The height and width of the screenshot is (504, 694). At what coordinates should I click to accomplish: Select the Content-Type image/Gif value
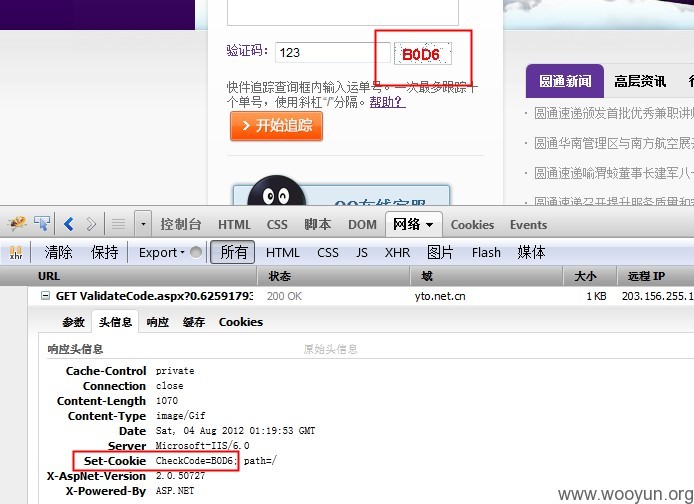tap(180, 416)
